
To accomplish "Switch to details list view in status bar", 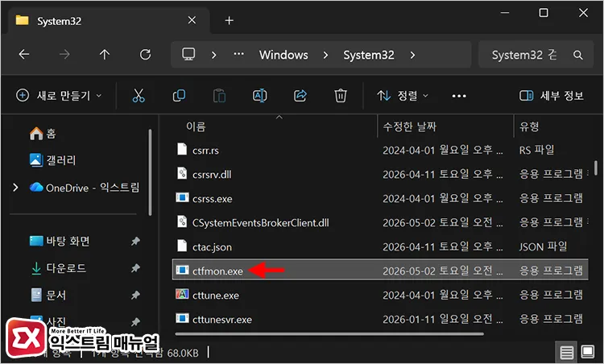I will pyautogui.click(x=567, y=352).
